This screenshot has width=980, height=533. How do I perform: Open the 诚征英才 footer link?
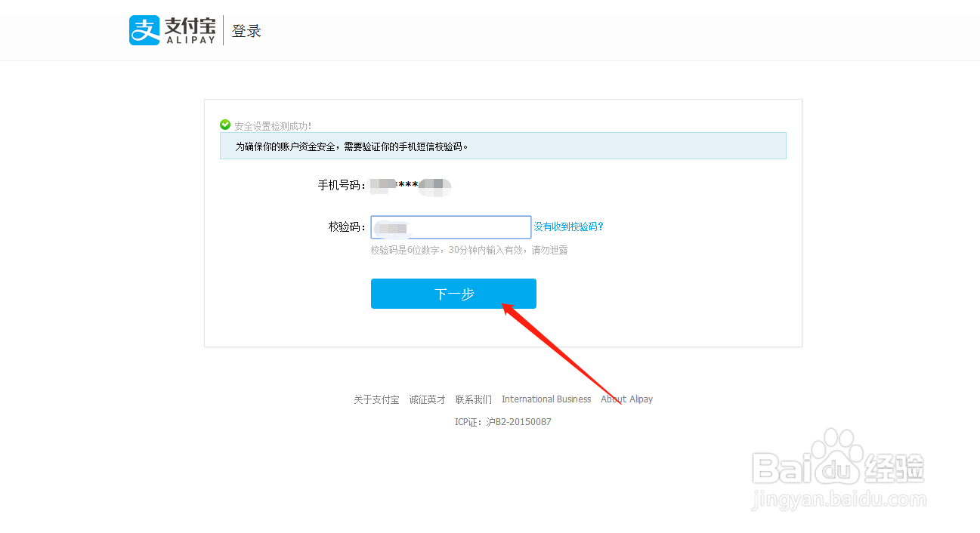coord(428,399)
